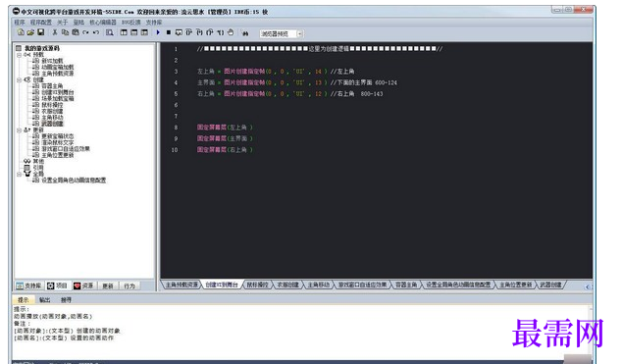622x364 pixels.
Task: Click the Save floppy disk icon
Action: click(40, 32)
